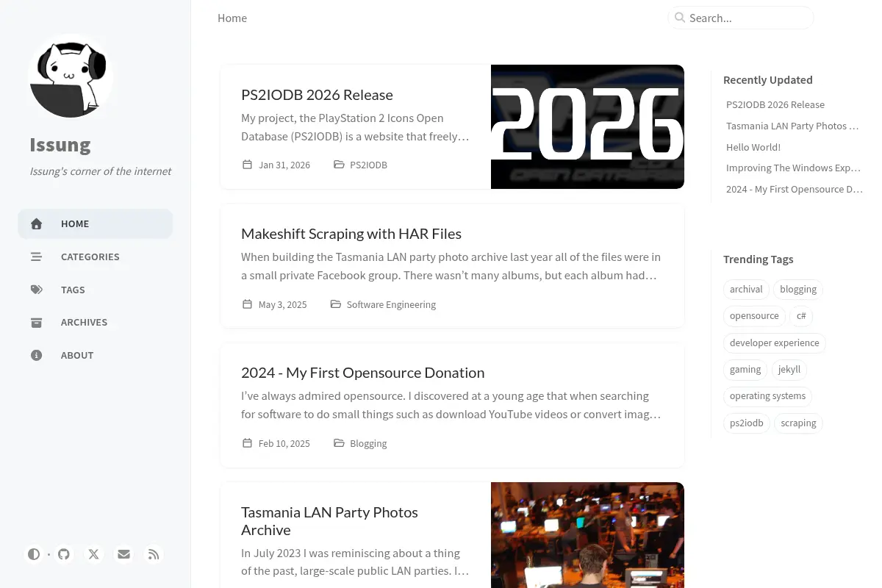Click the 2026 post preview image
The height and width of the screenshot is (588, 882).
[x=587, y=127]
